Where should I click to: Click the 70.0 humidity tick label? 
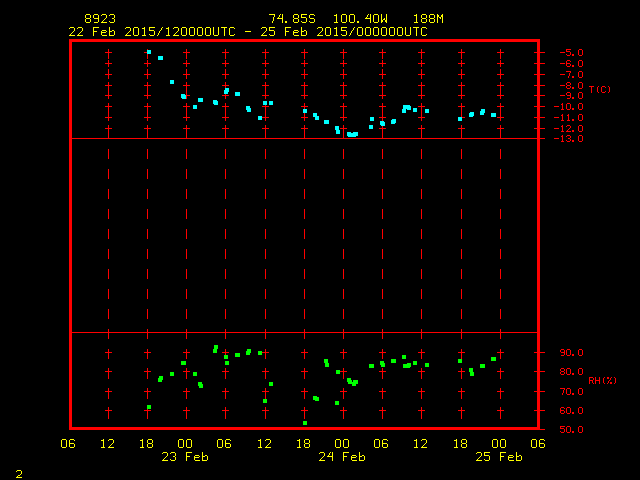[x=571, y=391]
